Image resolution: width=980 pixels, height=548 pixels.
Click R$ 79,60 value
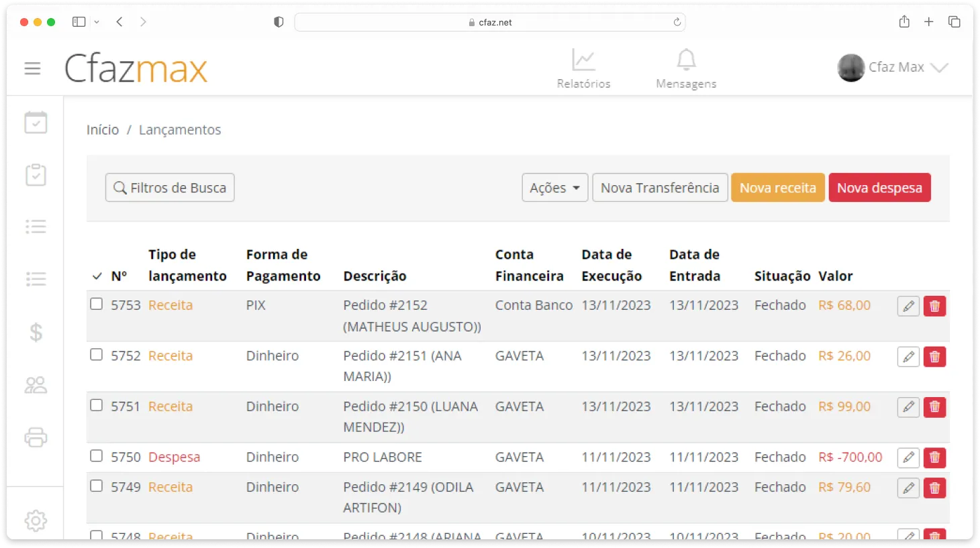[844, 487]
